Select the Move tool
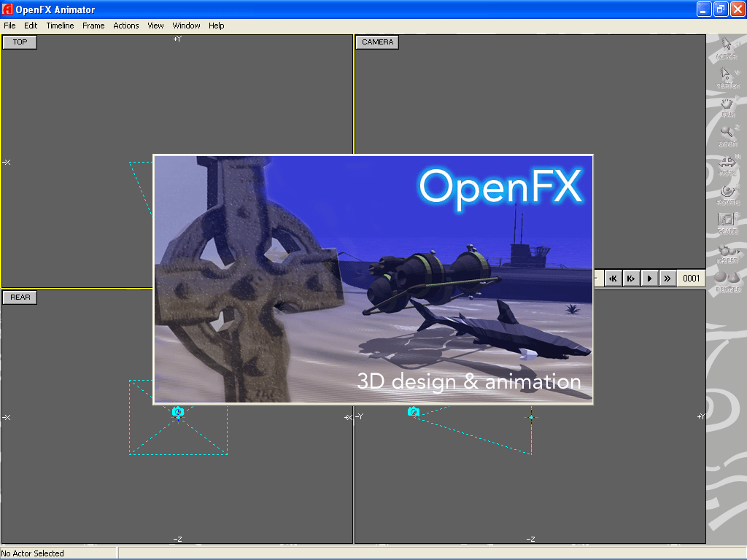747x560 pixels. [727, 166]
